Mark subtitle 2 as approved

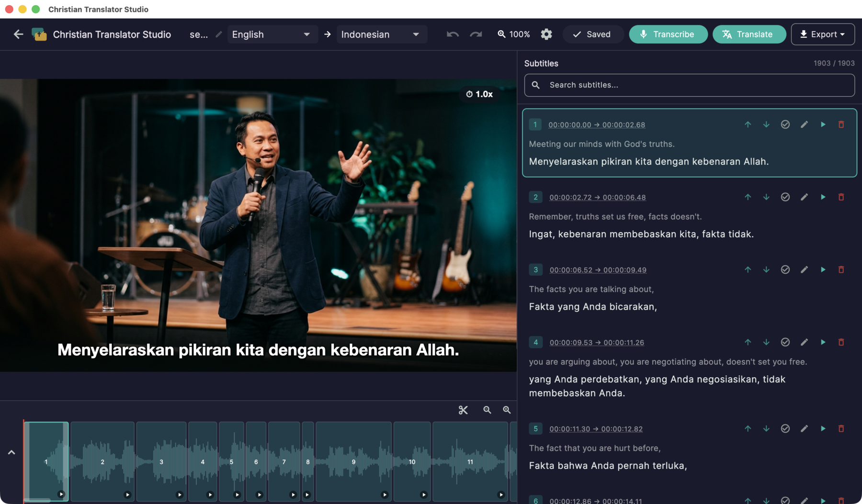coord(785,197)
